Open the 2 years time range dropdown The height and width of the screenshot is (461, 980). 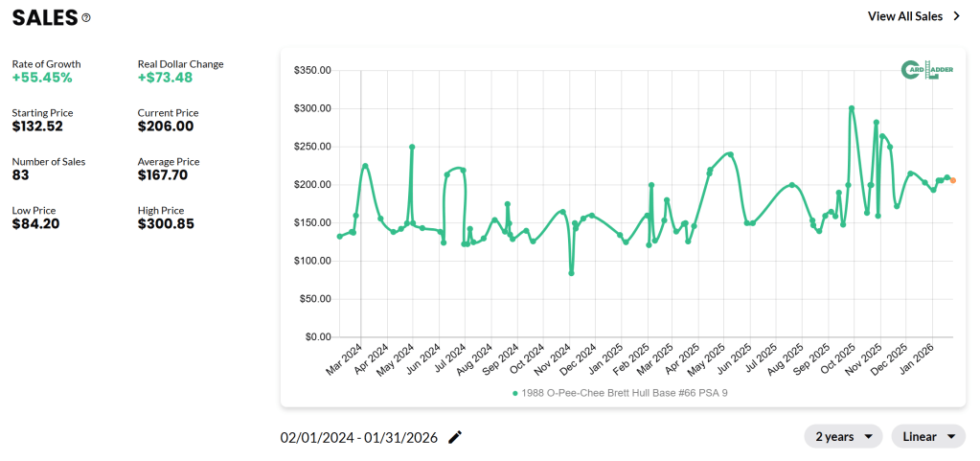843,436
